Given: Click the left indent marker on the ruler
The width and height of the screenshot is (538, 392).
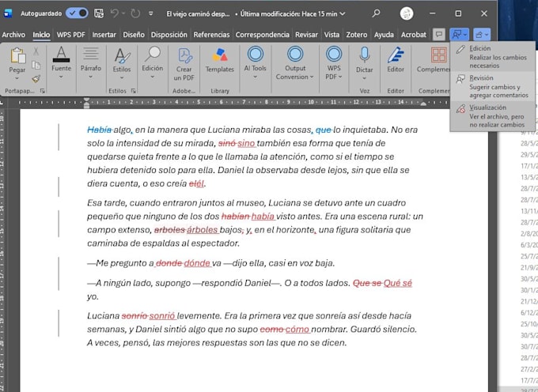Looking at the screenshot, I should 87,103.
